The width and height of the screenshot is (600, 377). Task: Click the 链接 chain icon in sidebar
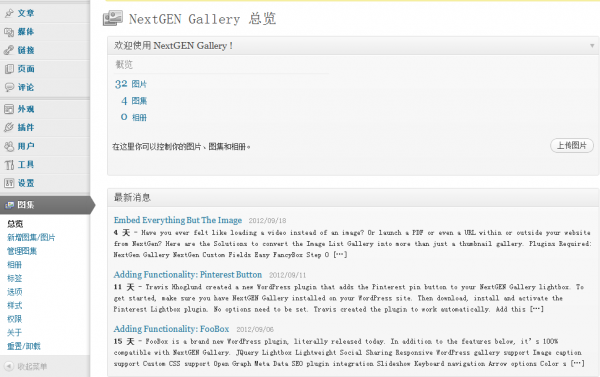pos(9,50)
